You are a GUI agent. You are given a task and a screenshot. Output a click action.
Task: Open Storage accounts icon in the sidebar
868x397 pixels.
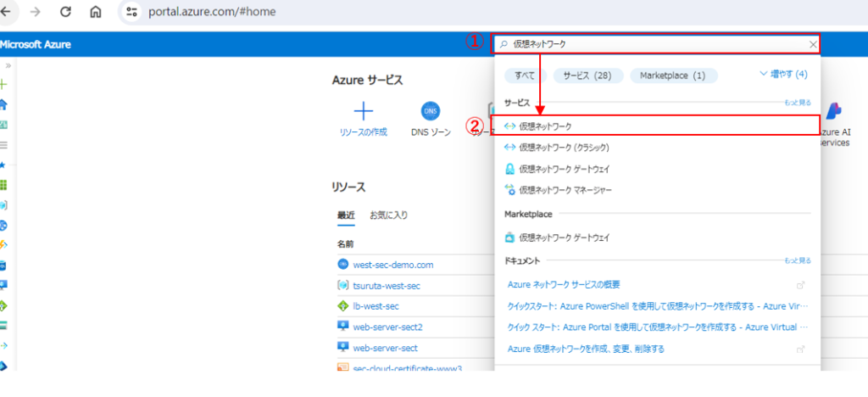(x=3, y=326)
